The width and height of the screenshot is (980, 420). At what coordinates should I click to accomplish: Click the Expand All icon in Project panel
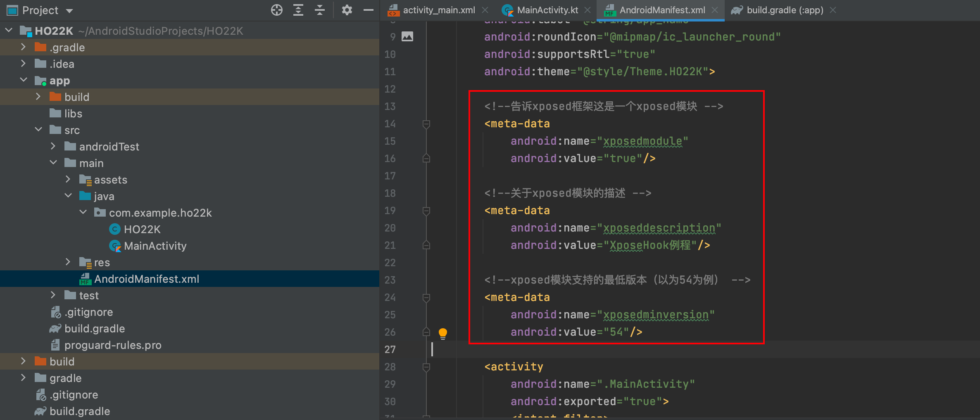(298, 10)
